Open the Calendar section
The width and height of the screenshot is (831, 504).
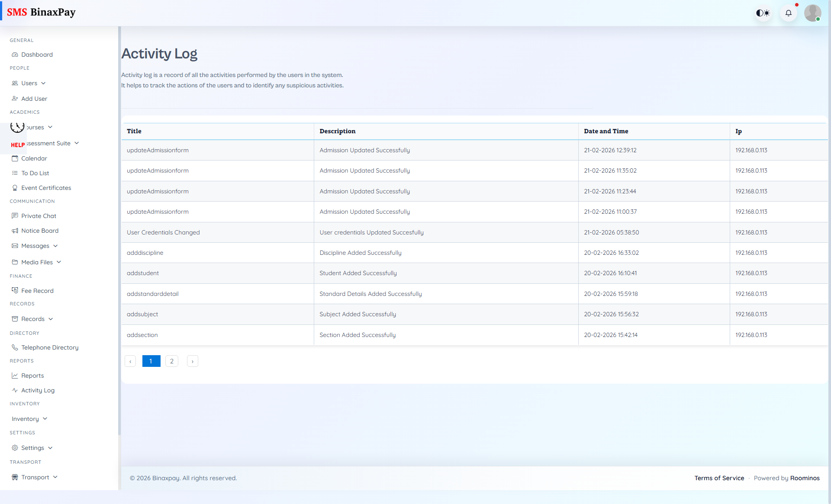click(x=34, y=158)
